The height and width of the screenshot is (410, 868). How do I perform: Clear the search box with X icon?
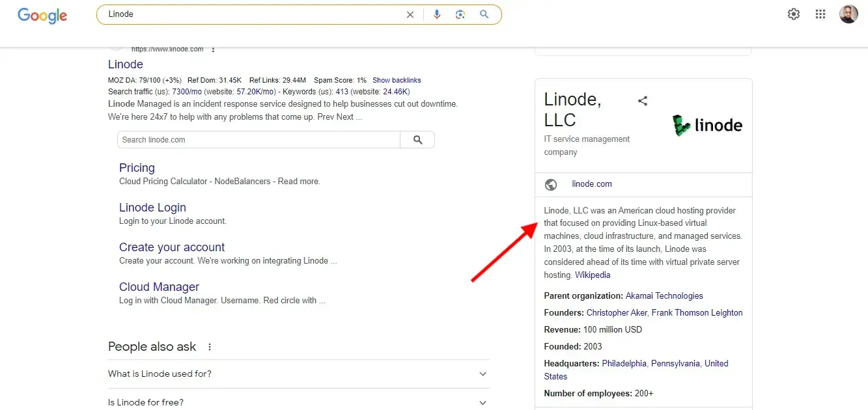click(x=410, y=14)
